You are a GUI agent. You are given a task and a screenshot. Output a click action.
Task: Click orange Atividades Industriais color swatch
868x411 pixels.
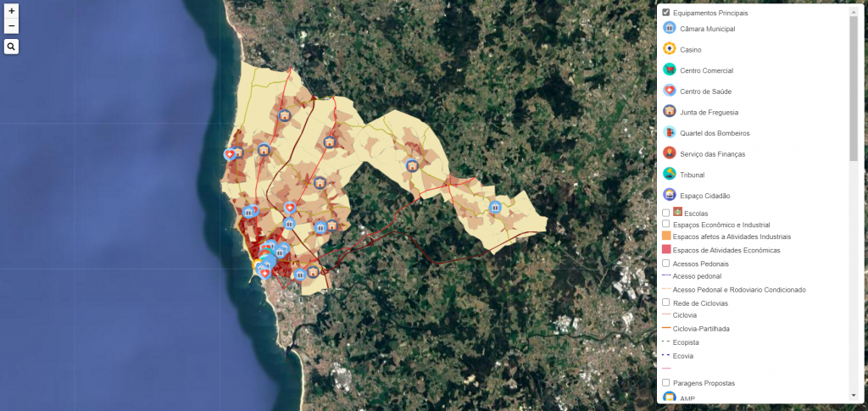[666, 236]
